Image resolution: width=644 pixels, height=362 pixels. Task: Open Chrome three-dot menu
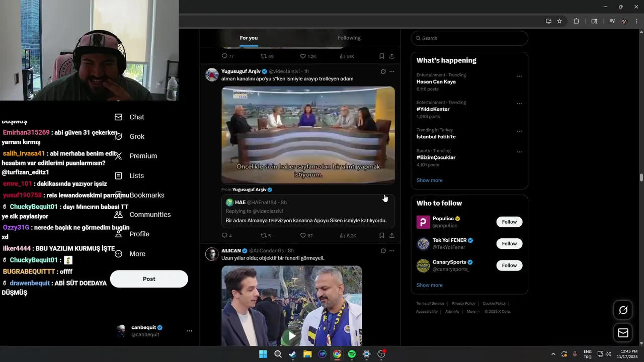(x=636, y=21)
